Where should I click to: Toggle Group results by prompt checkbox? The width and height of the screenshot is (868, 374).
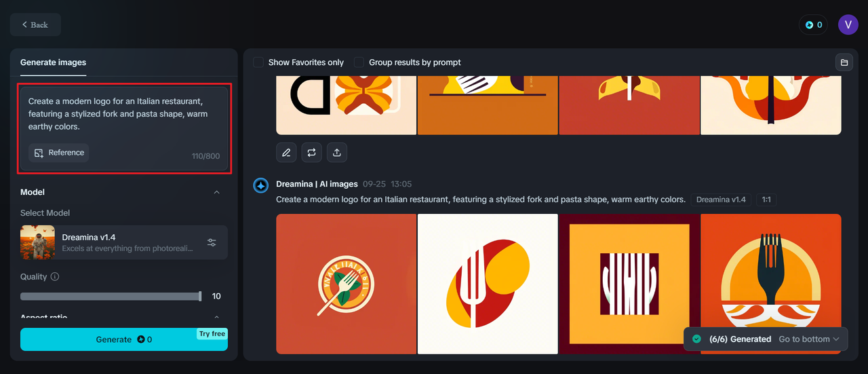tap(359, 62)
